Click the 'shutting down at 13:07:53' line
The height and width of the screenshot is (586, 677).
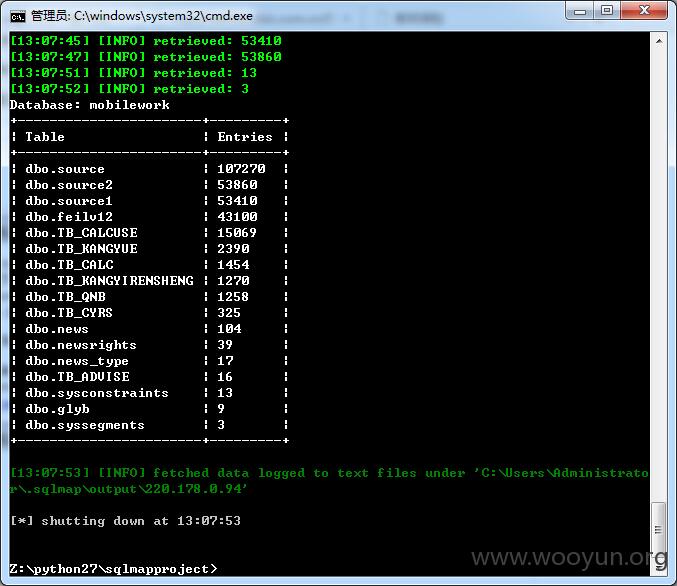click(x=126, y=521)
